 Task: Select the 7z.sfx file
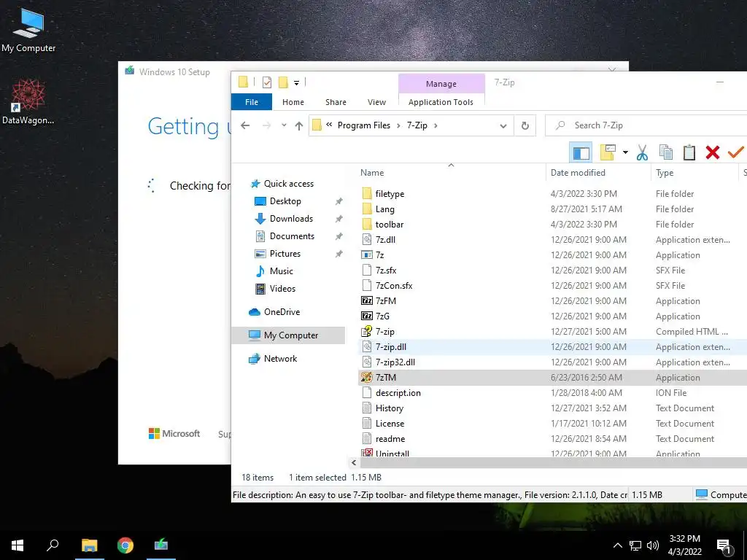pyautogui.click(x=385, y=271)
